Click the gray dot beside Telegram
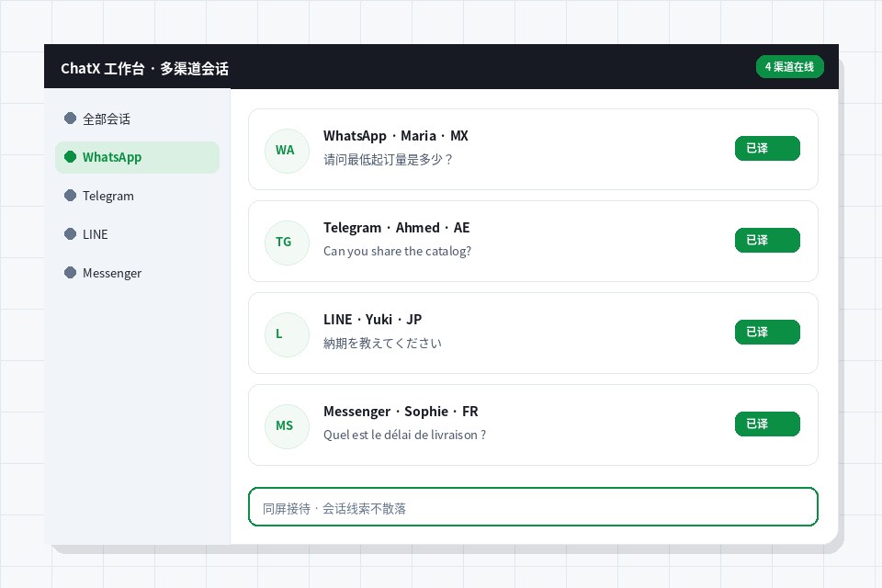The image size is (882, 588). pos(71,196)
